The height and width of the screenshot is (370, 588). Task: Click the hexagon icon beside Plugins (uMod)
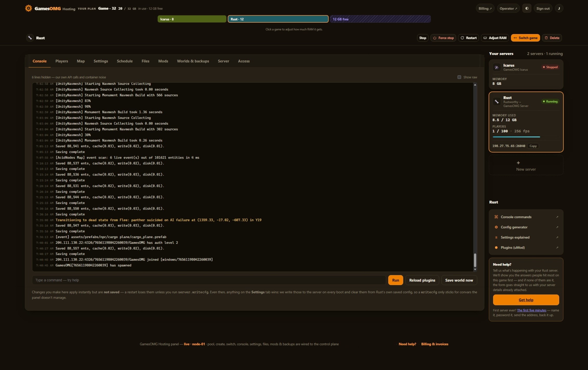click(x=496, y=248)
